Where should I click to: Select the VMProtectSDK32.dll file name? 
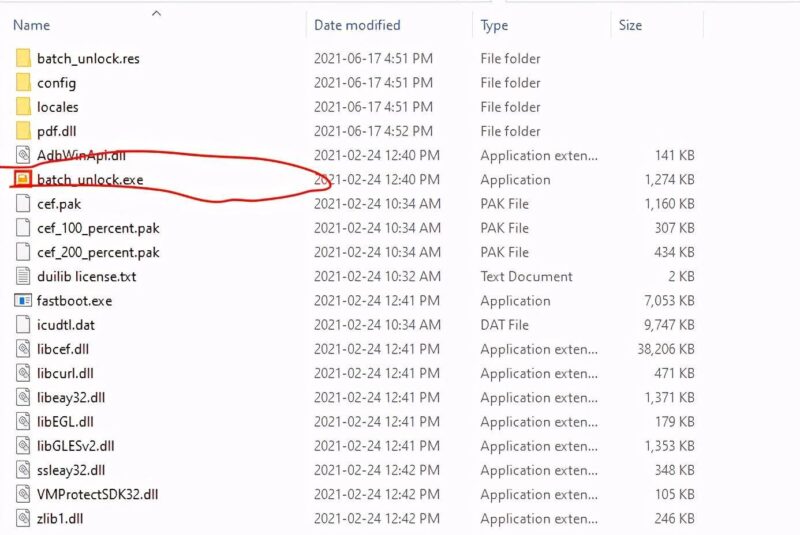pos(97,495)
